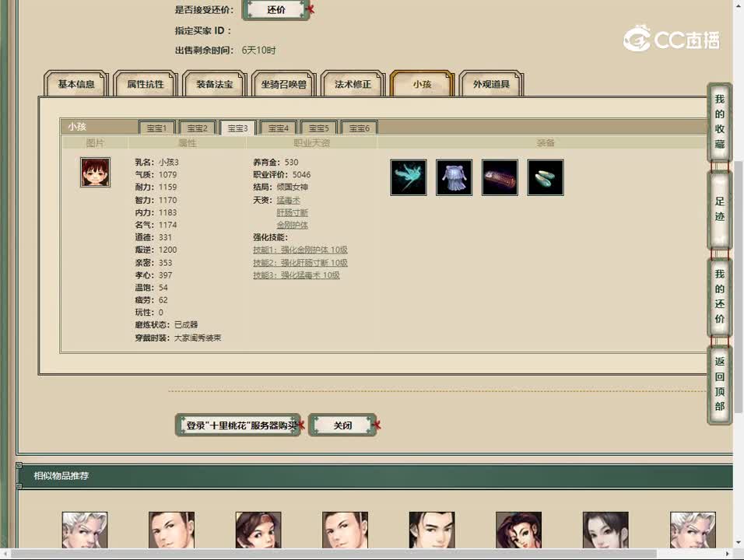Switch to the 宝宝1 sub-tab
The width and height of the screenshot is (744, 560).
(x=156, y=128)
